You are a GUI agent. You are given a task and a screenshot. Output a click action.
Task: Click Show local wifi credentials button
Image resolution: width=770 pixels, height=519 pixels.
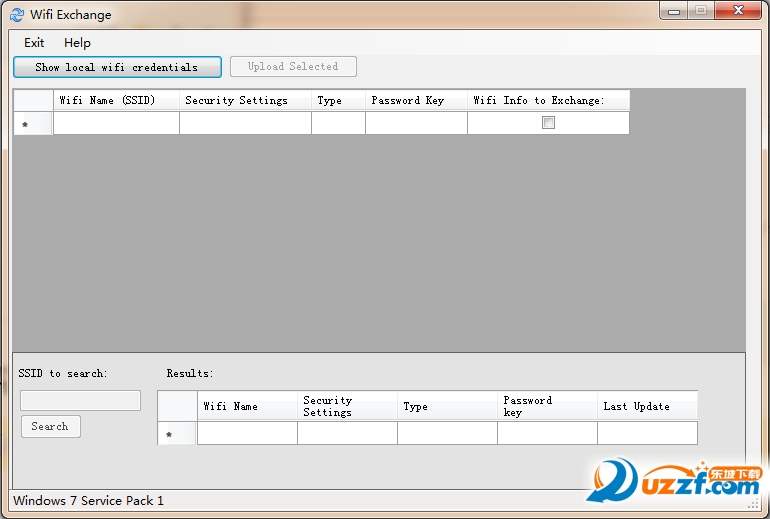tap(117, 67)
